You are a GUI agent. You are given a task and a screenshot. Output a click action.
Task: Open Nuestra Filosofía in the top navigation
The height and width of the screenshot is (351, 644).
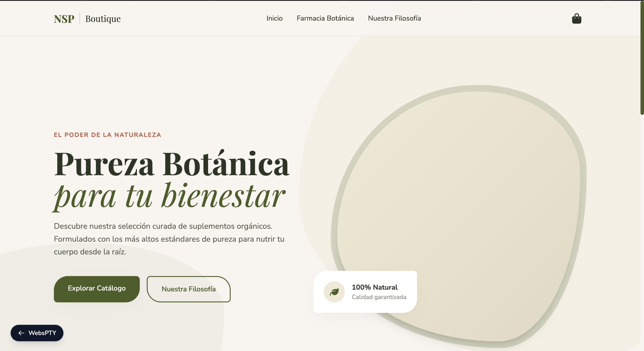click(395, 18)
